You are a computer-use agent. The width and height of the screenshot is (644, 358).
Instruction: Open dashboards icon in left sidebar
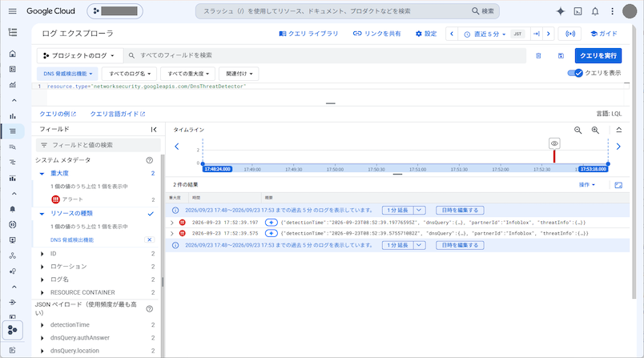(x=13, y=69)
